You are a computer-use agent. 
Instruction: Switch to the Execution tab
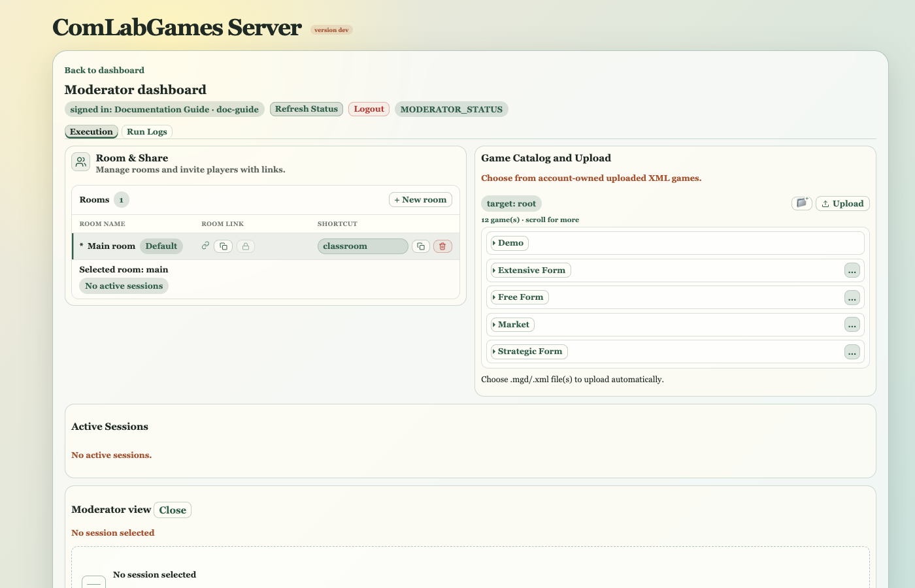pos(91,132)
